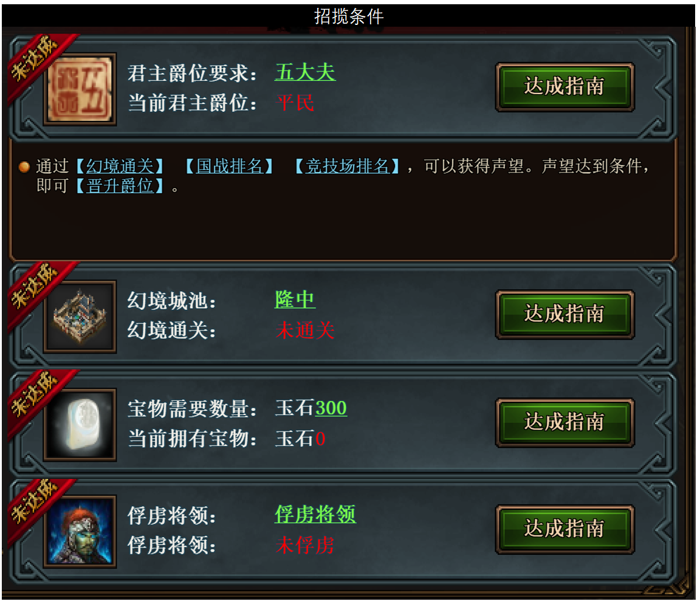The image size is (700, 604).
Task: Follow the 竞技场排名 link
Action: click(347, 166)
